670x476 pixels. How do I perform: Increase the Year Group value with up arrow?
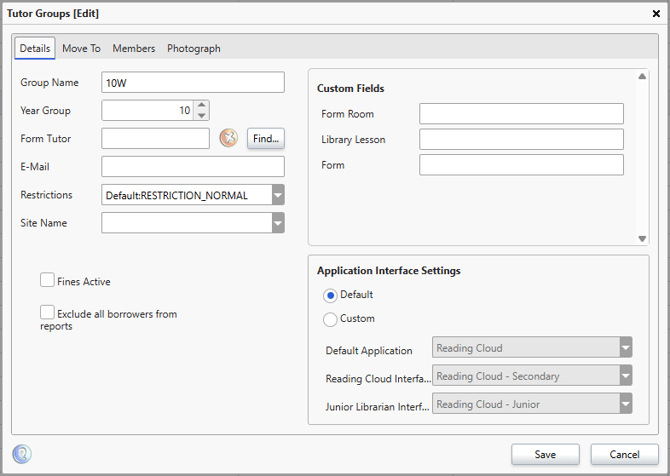[202, 105]
